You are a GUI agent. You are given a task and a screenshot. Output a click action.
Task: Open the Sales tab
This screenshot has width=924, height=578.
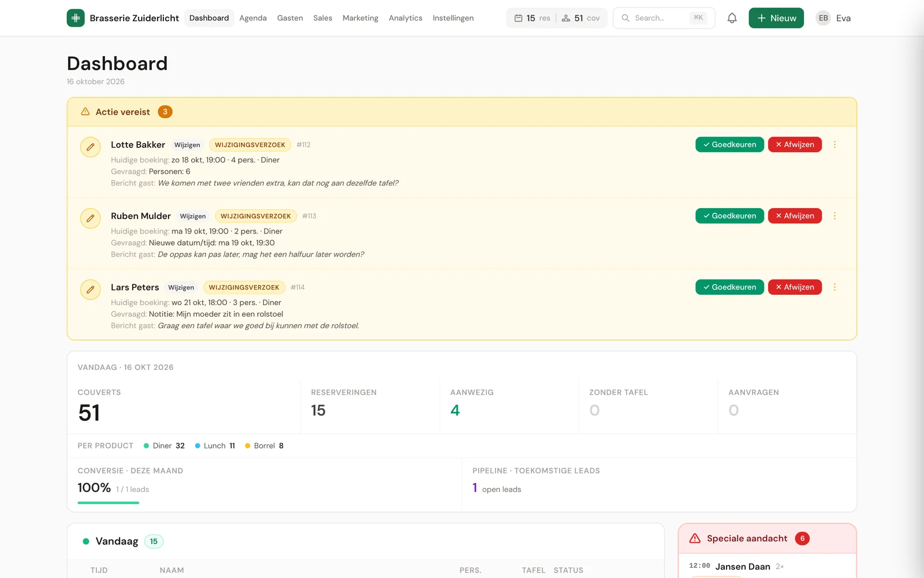pyautogui.click(x=323, y=18)
